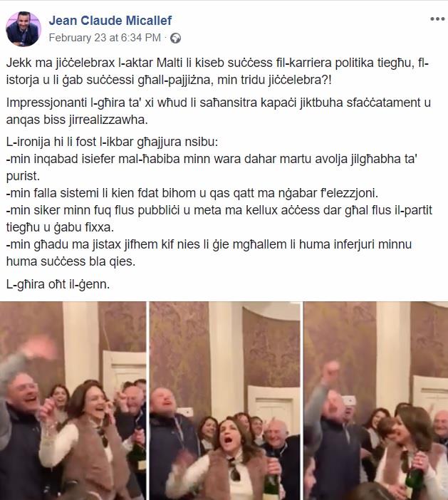Click the bullet line starting with "-min falla sistemi"
The height and width of the screenshot is (500, 448).
coord(192,193)
